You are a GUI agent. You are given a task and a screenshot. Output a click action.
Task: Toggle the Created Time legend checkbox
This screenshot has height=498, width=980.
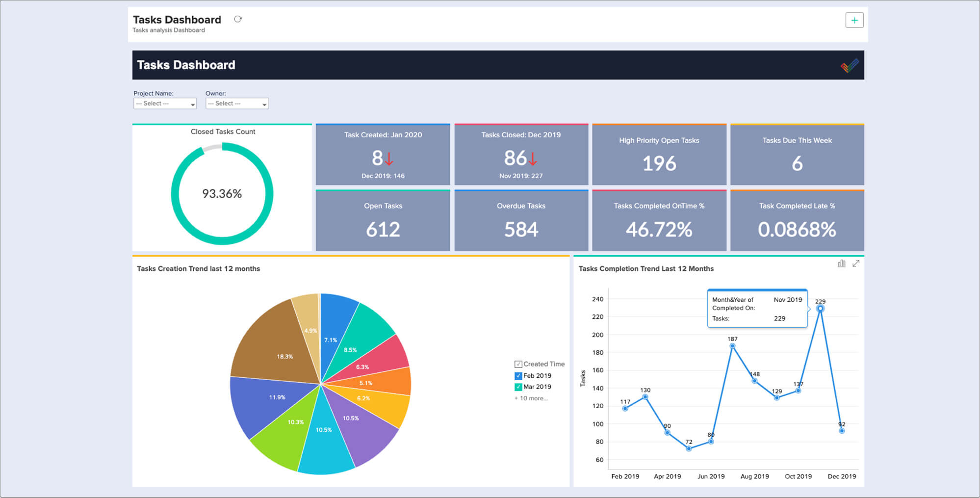coord(518,364)
